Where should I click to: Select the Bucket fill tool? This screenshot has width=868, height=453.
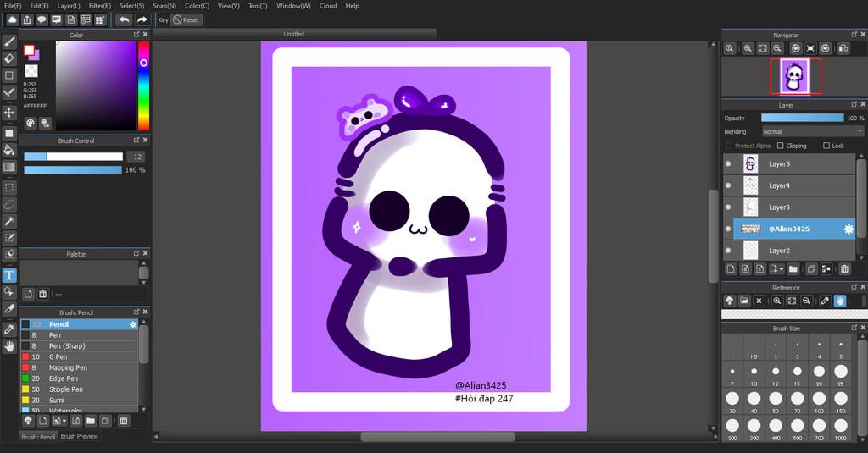(x=9, y=150)
